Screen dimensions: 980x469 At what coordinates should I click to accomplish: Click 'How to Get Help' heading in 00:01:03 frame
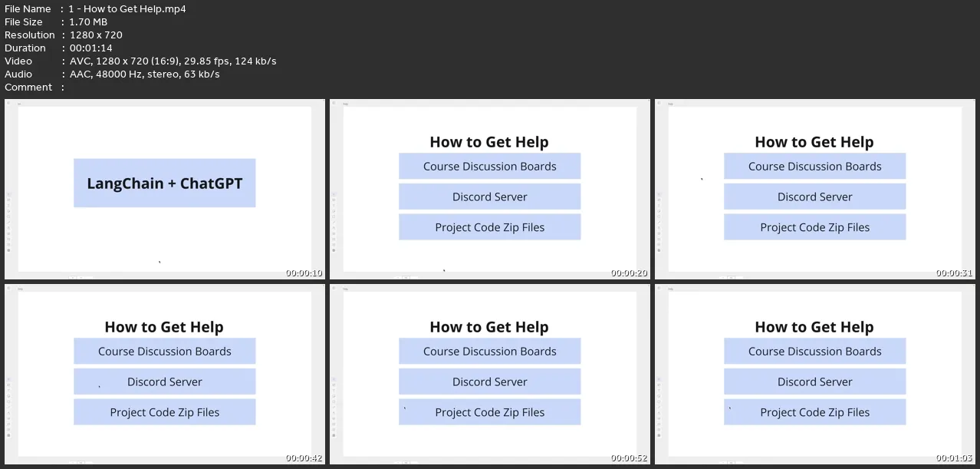tap(814, 327)
